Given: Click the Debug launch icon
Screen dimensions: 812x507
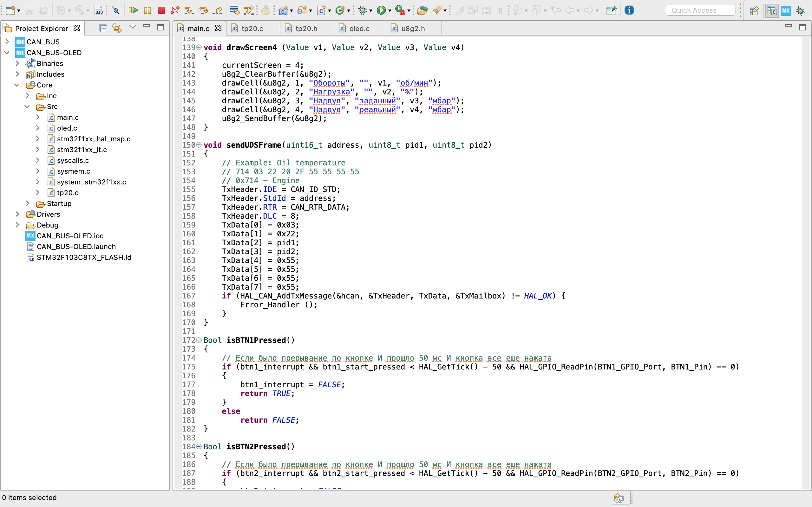Looking at the screenshot, I should tap(363, 10).
